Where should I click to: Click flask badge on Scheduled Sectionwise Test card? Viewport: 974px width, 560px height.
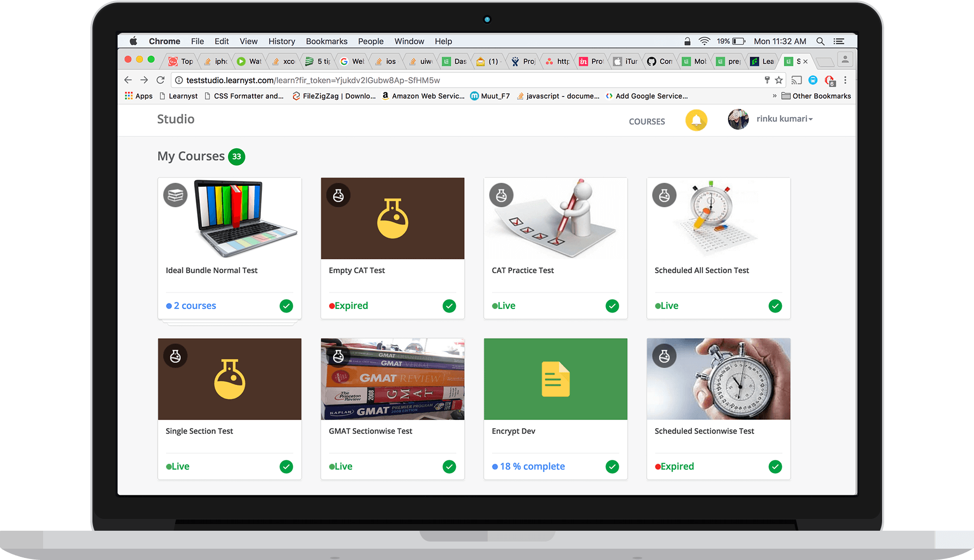coord(664,356)
